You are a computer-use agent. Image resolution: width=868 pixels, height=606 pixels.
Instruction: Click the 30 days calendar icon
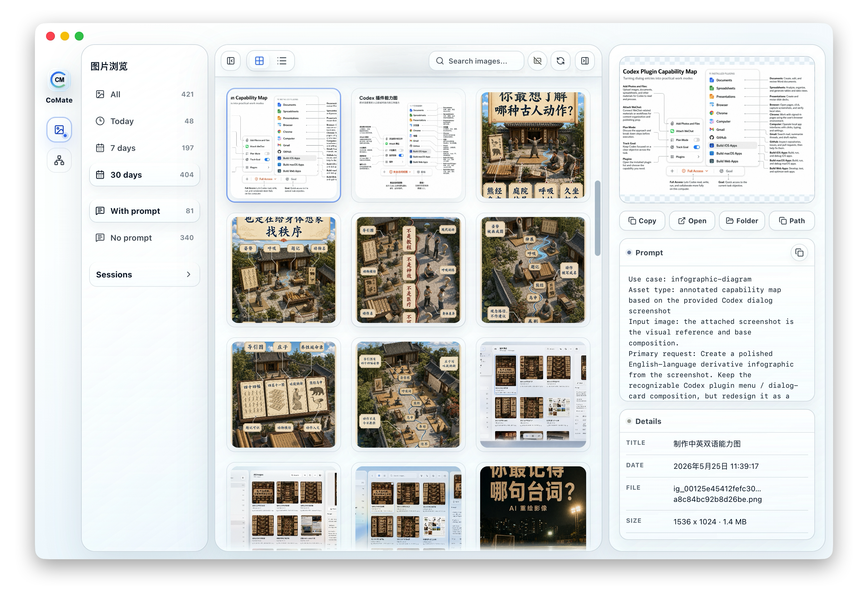(x=100, y=175)
